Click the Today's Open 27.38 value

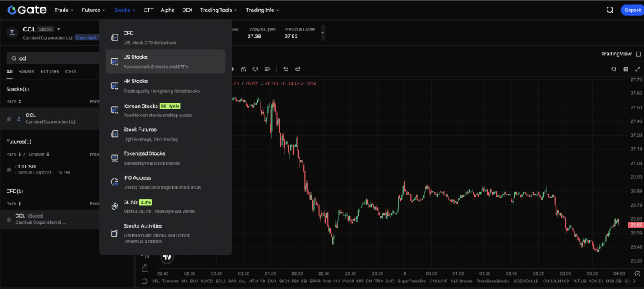click(255, 37)
